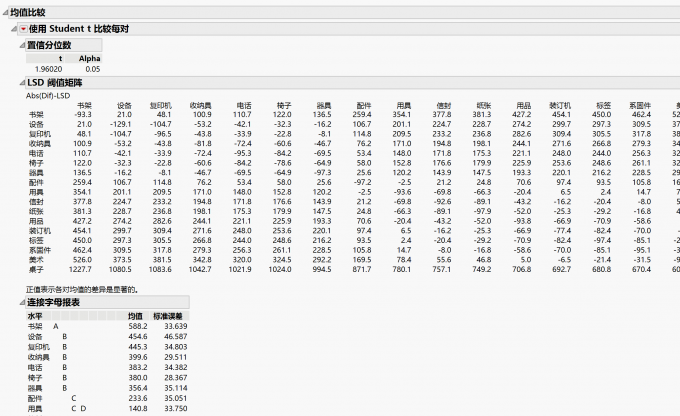The image size is (680, 416).
Task: Select the Alpha column header
Action: click(89, 58)
